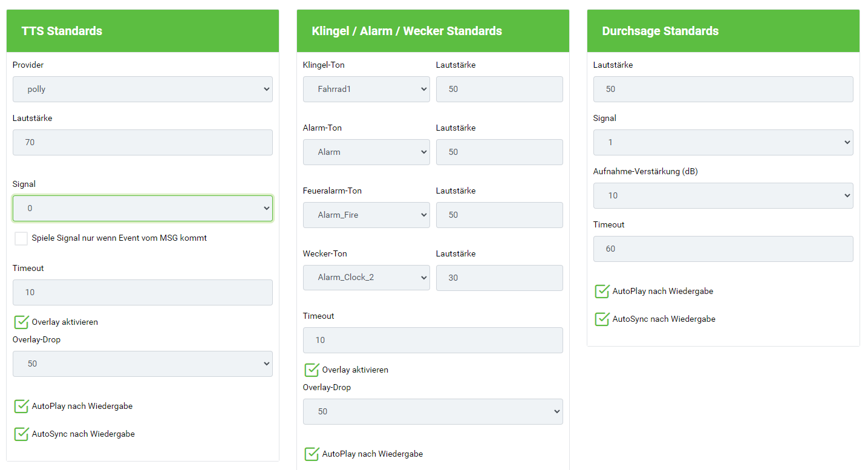Click the TTS Lautstärke field with value 70
The image size is (868, 470).
pos(142,142)
